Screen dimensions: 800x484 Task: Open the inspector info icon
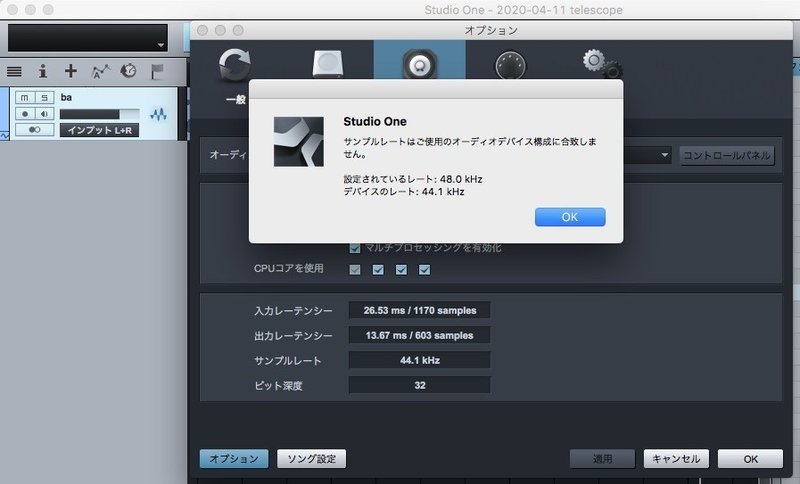[43, 71]
